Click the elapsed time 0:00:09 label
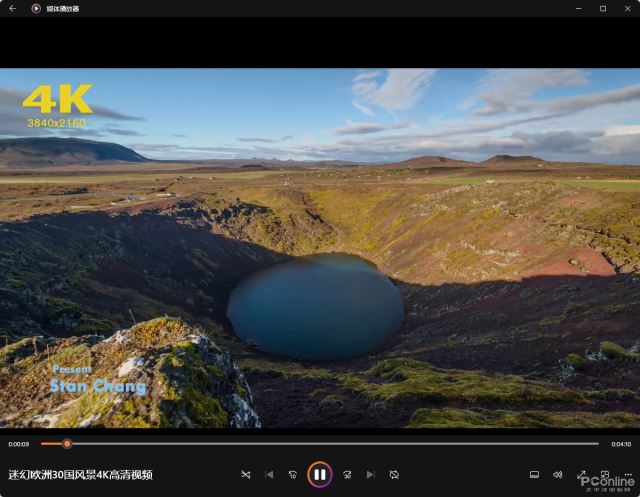Screen dimensions: 640x497 pyautogui.click(x=19, y=444)
